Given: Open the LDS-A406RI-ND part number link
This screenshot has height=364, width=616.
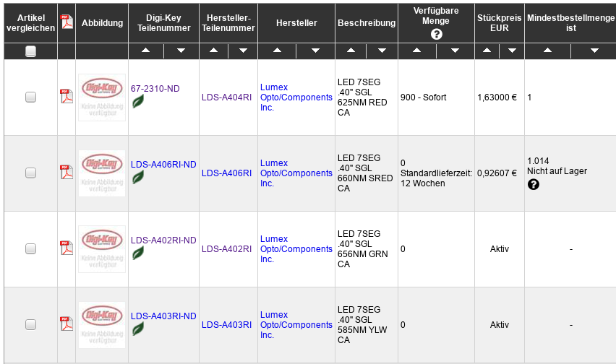Looking at the screenshot, I should pos(163,165).
